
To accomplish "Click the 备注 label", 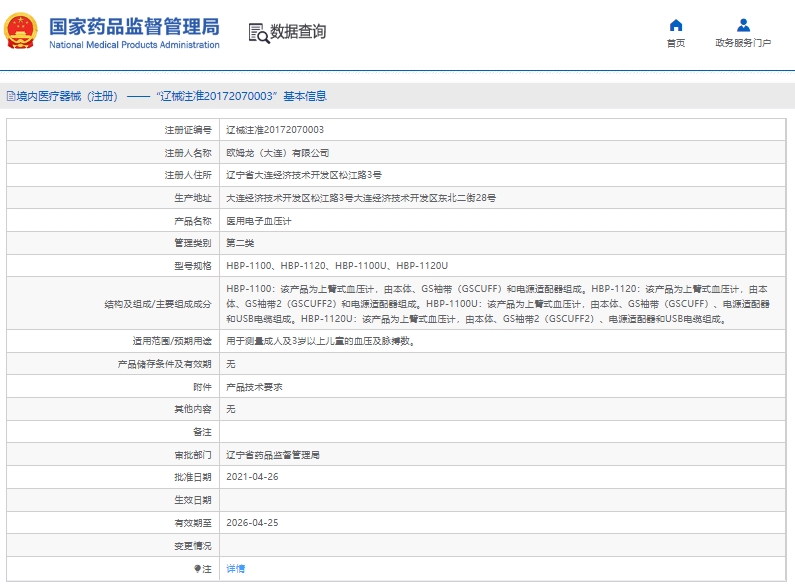I will [x=202, y=432].
